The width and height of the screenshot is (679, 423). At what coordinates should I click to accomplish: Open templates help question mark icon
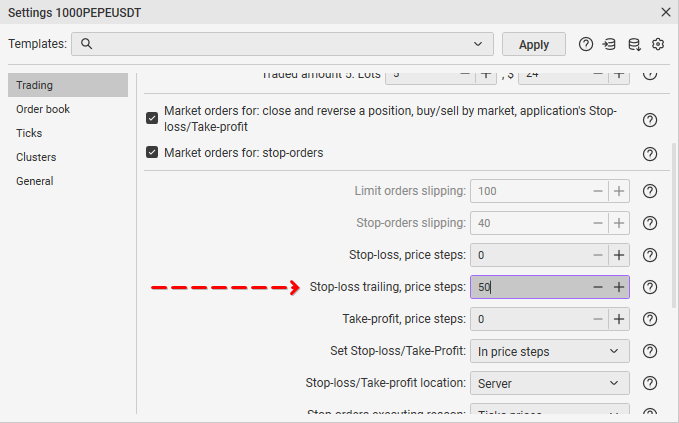click(x=585, y=44)
